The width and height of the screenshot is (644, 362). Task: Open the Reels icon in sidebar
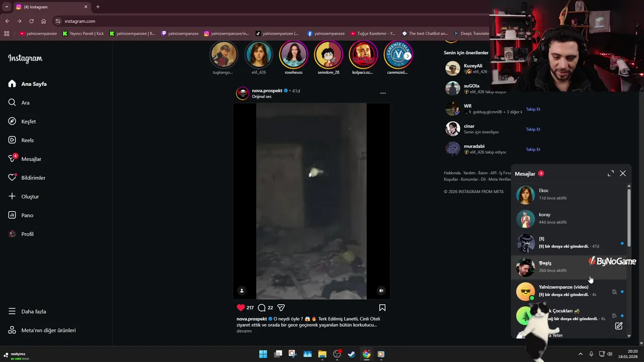tap(12, 140)
